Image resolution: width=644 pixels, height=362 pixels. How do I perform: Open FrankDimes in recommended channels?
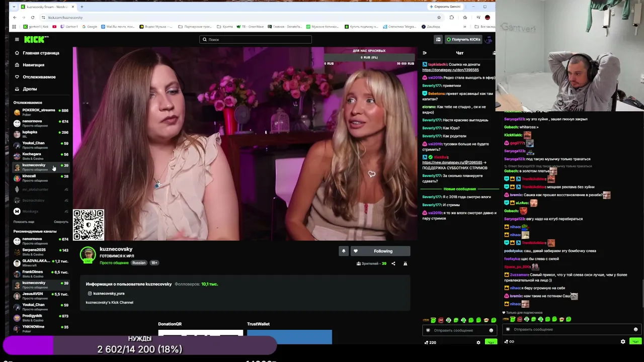click(41, 274)
